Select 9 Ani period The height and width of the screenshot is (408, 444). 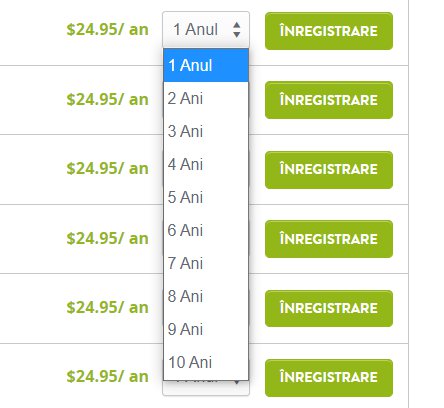[206, 329]
